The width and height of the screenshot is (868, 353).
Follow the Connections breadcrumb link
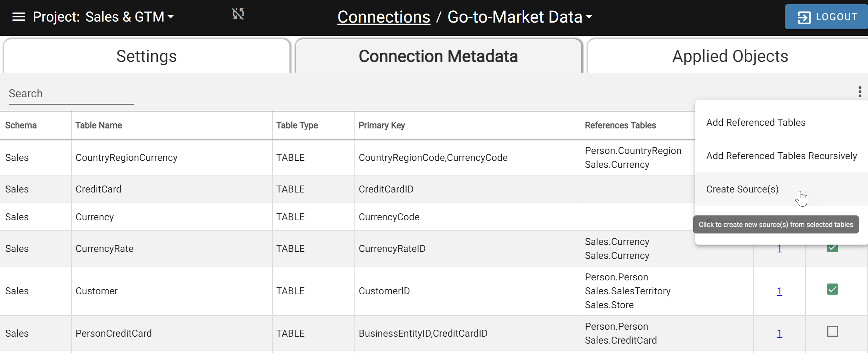384,17
